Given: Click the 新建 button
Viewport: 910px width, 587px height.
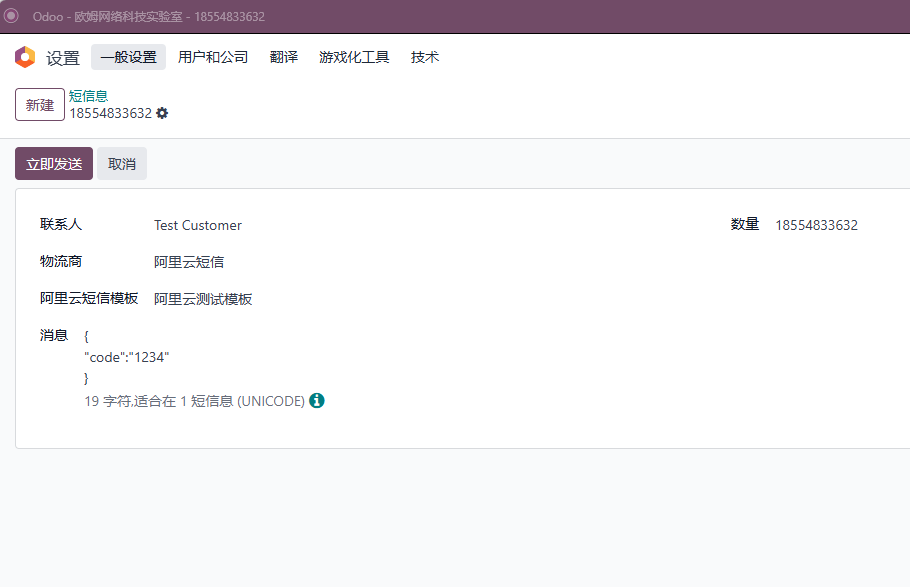Looking at the screenshot, I should [39, 105].
